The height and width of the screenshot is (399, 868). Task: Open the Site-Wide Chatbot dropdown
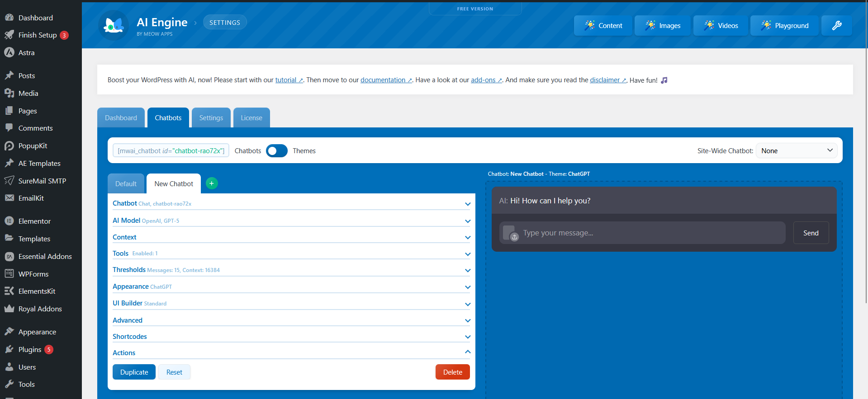pos(796,151)
